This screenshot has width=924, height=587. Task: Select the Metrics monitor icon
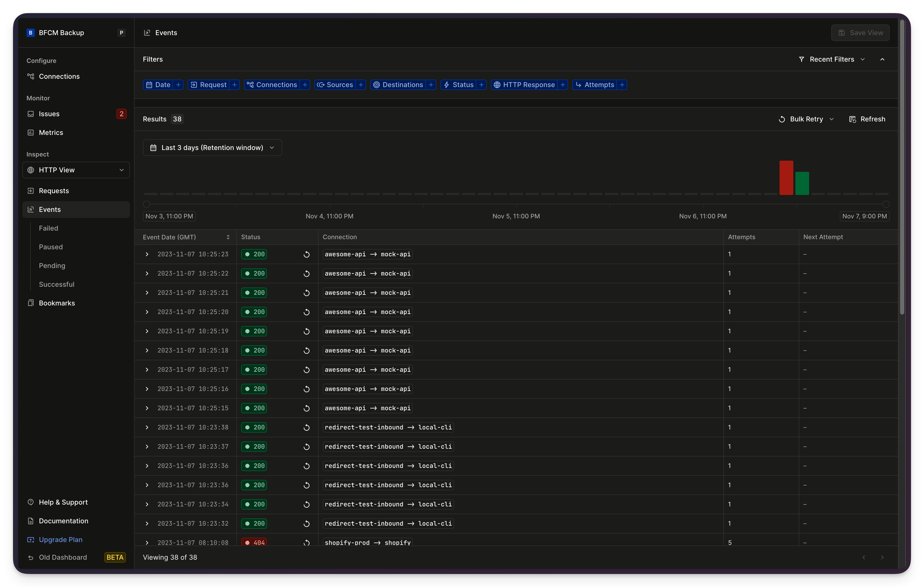(31, 132)
